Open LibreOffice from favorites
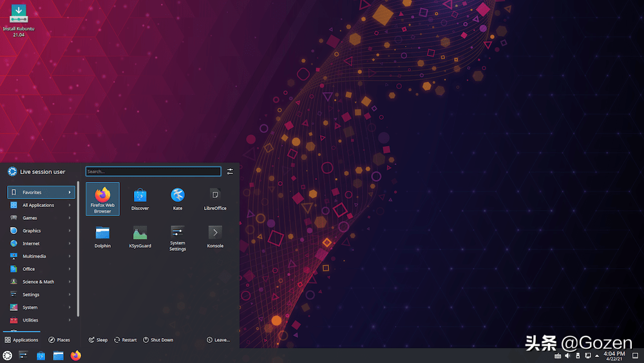644x363 pixels. 215,199
